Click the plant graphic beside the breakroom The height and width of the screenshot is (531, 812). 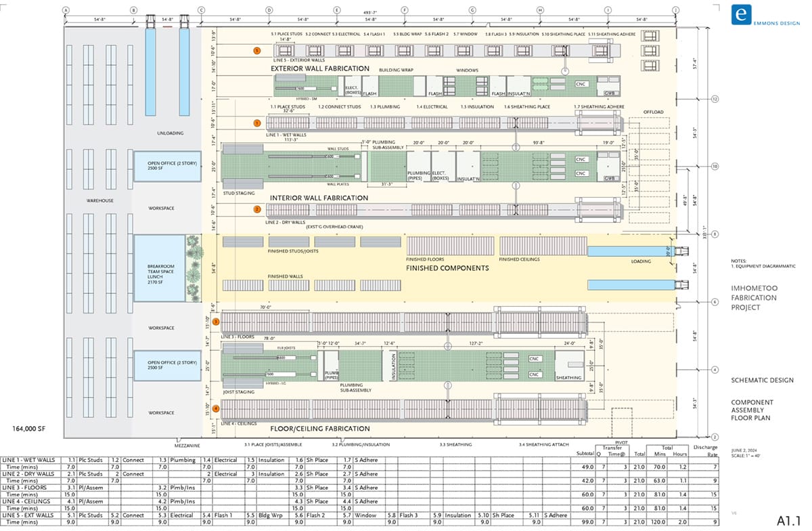[x=194, y=268]
